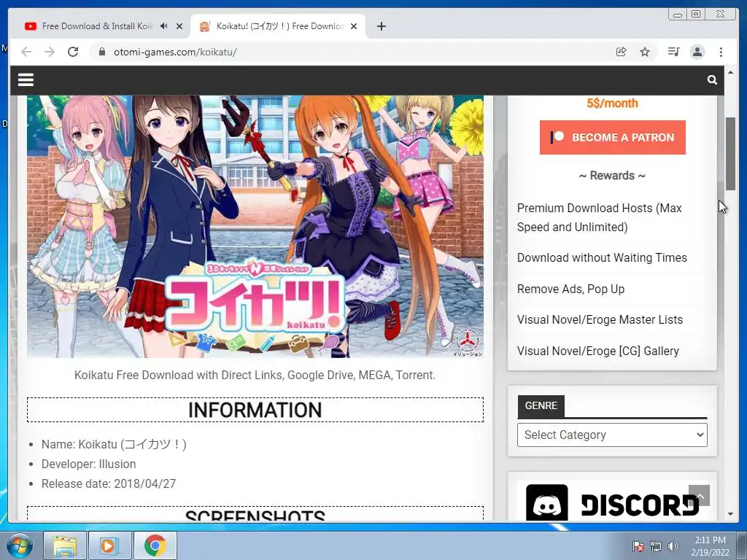Viewport: 747px width, 560px height.
Task: Open volume speaker tray icon
Action: 673,546
